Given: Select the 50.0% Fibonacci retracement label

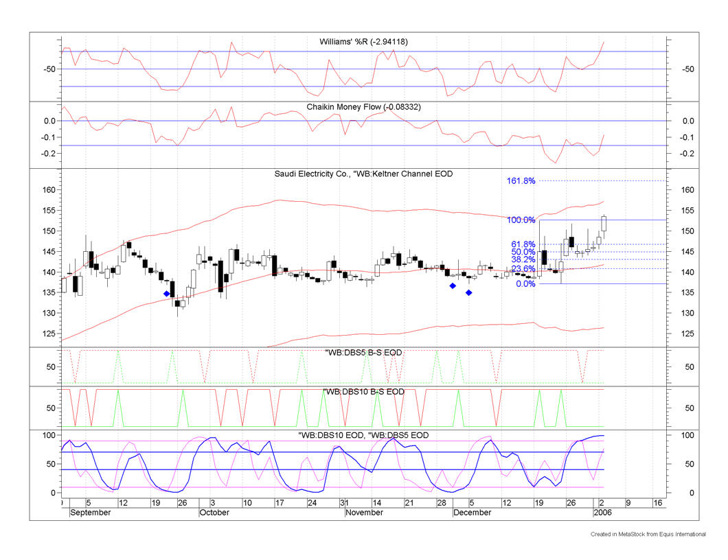Looking at the screenshot, I should [x=523, y=252].
